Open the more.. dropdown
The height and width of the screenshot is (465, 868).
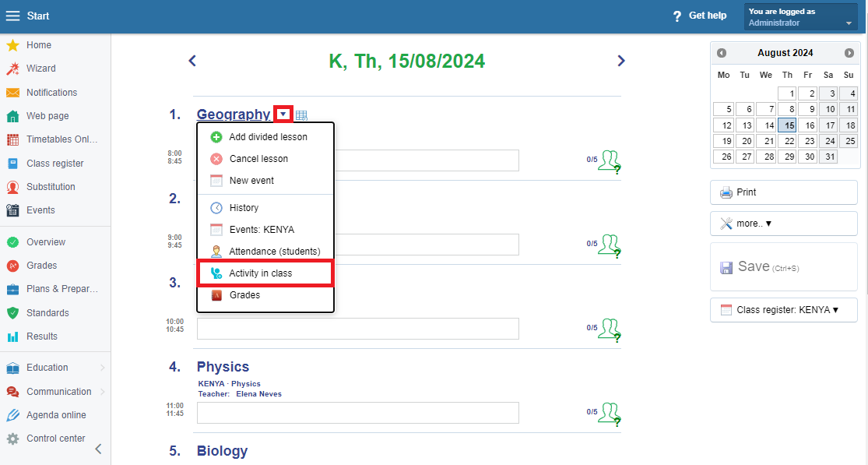point(783,224)
